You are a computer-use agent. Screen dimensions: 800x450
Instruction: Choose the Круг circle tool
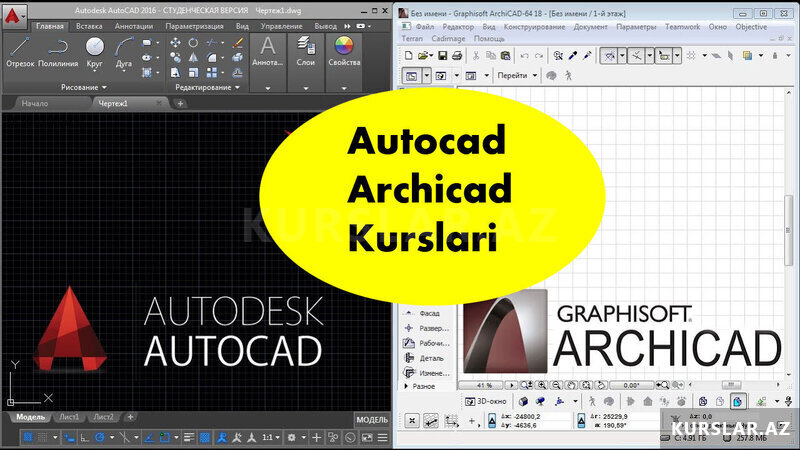tap(94, 51)
